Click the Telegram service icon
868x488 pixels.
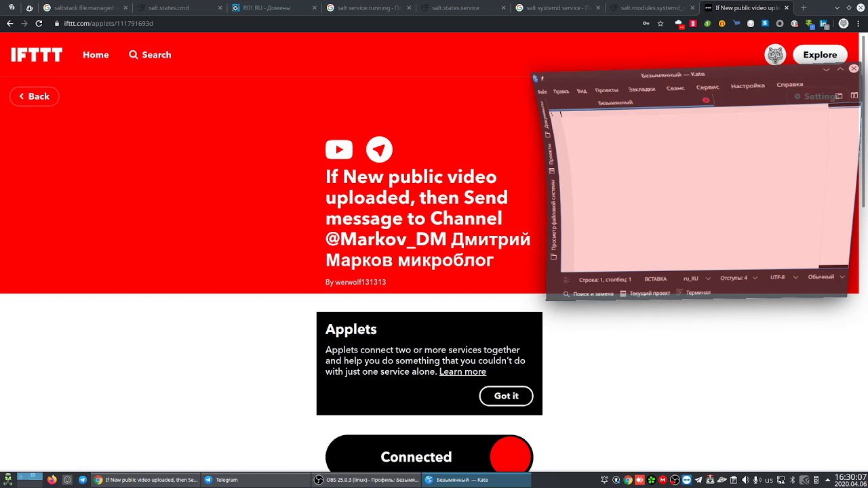pyautogui.click(x=379, y=149)
